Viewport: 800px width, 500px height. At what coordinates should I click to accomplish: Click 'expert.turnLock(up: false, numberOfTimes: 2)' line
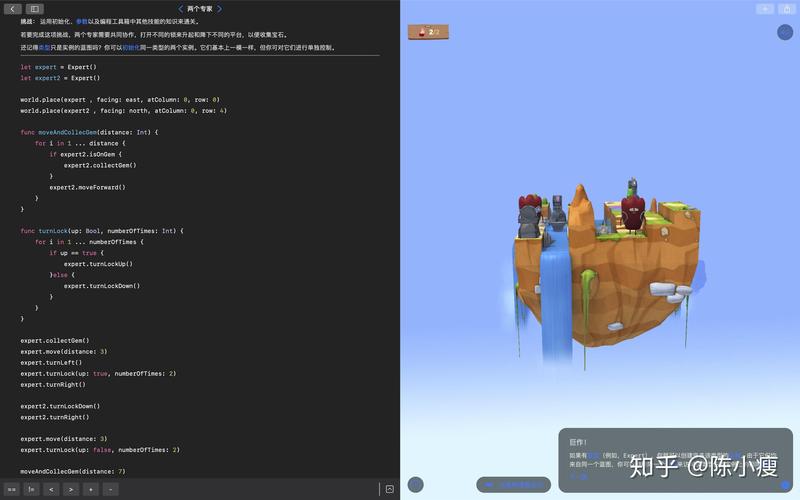tap(100, 449)
